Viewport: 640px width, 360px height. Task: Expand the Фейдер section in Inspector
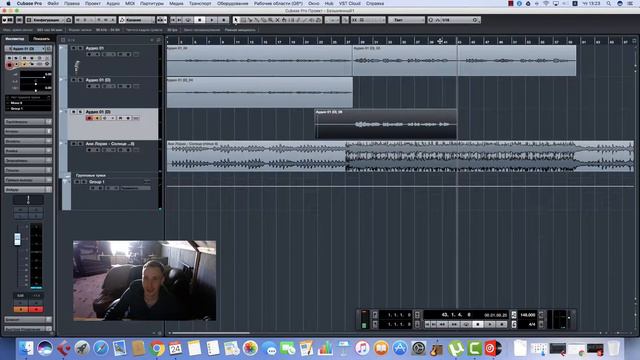point(28,189)
